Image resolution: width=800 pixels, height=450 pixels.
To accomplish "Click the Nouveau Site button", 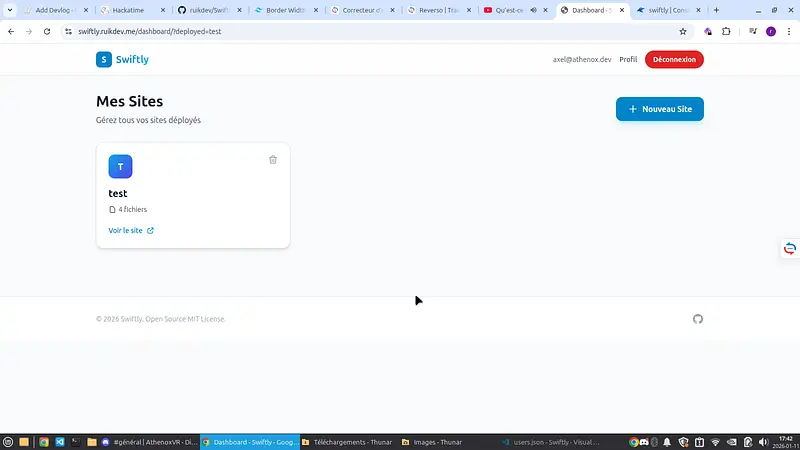I will pyautogui.click(x=659, y=108).
